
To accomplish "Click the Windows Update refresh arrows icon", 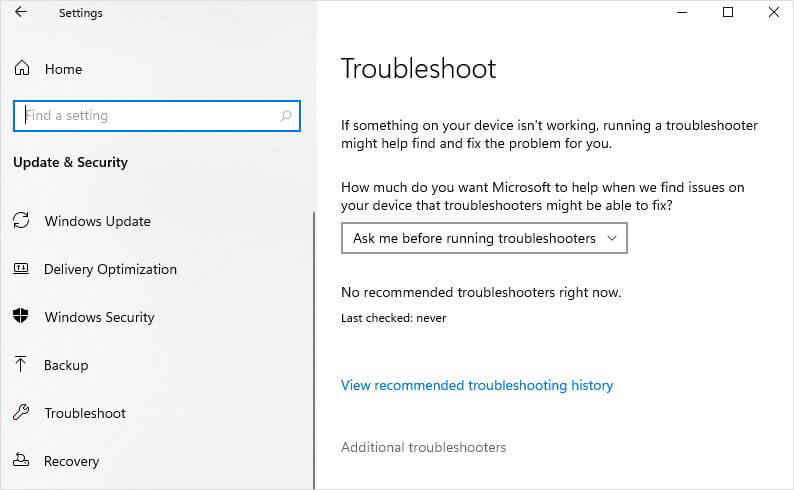I will click(x=21, y=220).
